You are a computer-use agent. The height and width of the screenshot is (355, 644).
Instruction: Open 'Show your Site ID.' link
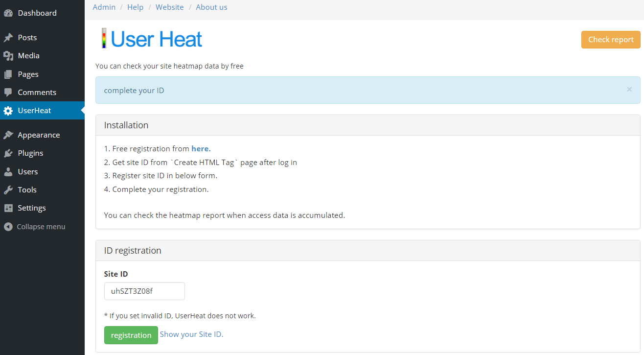pos(191,334)
